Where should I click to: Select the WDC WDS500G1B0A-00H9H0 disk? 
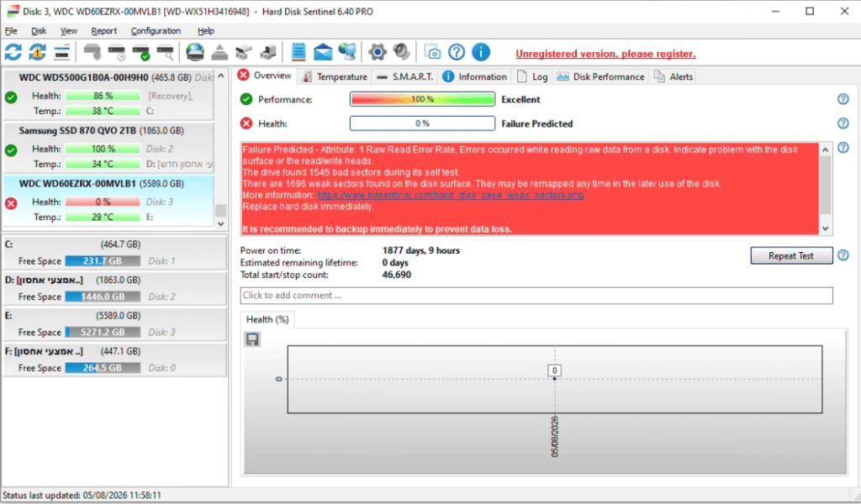click(108, 94)
